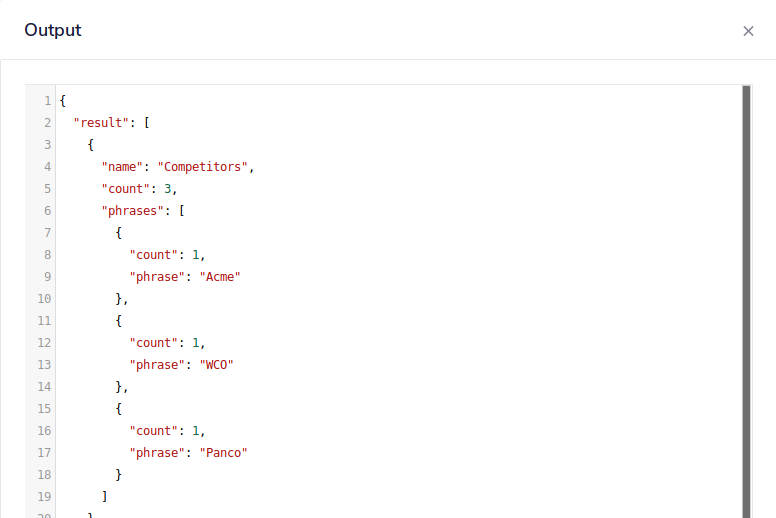Click line number 1 in the gutter
The height and width of the screenshot is (518, 776).
pos(47,101)
